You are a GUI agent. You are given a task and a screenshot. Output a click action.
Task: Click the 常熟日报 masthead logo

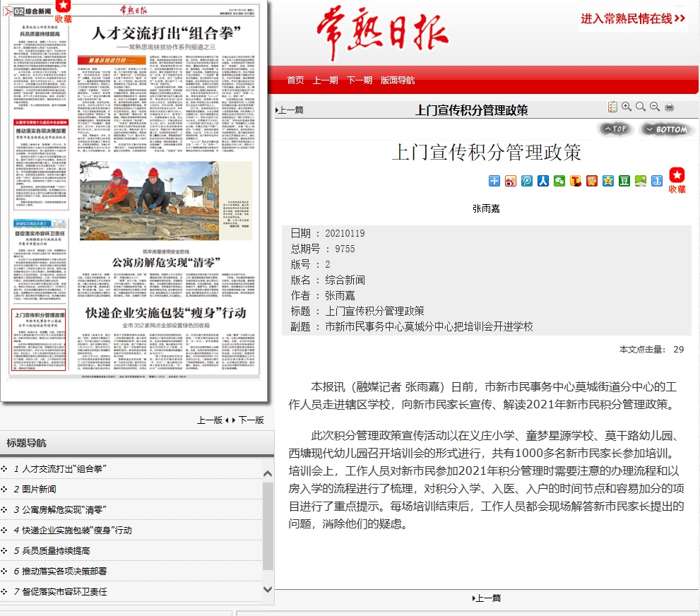383,33
